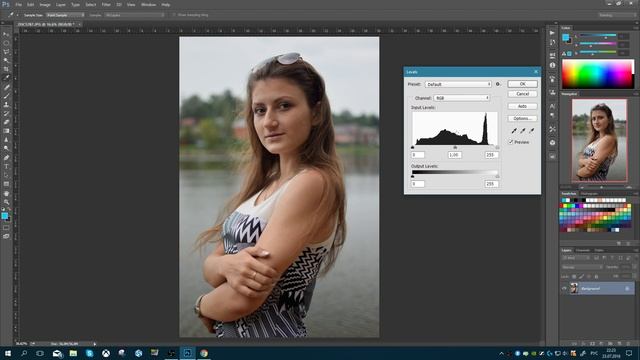
Task: Switch to the Paths tab
Action: (x=599, y=250)
